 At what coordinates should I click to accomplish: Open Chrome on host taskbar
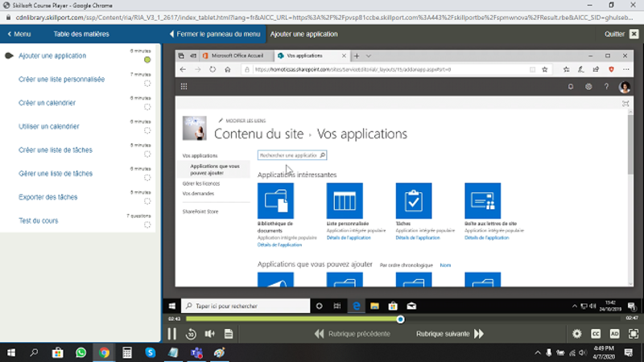(x=104, y=352)
